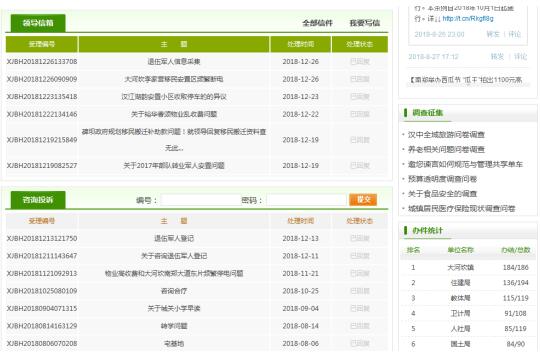Select rank 5 unit 人社局
Viewport: 540px width, 364px height.
[460, 329]
